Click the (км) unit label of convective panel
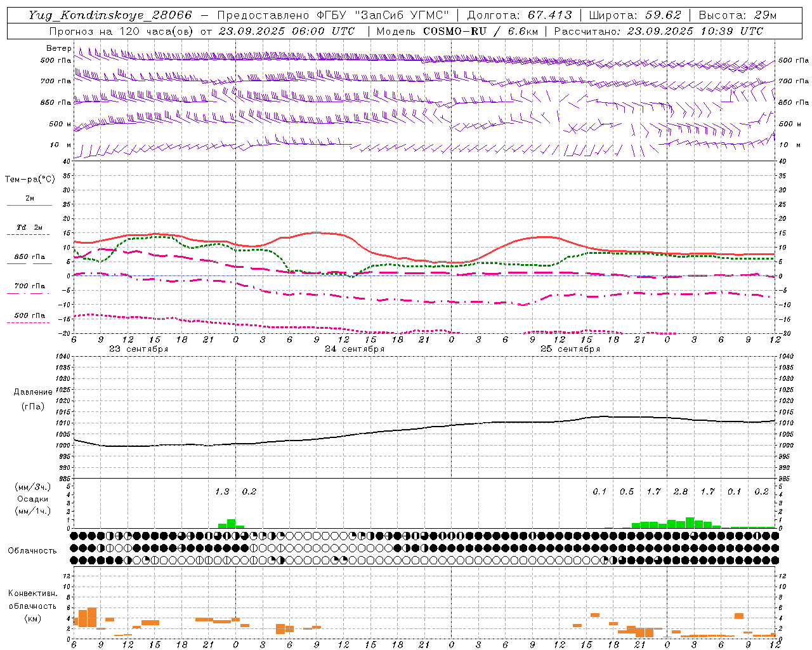The image size is (812, 650). [x=32, y=618]
